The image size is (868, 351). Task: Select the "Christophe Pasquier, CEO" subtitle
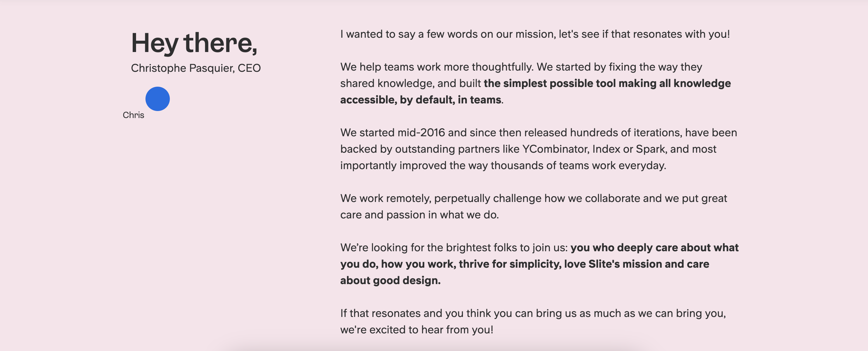pos(195,68)
